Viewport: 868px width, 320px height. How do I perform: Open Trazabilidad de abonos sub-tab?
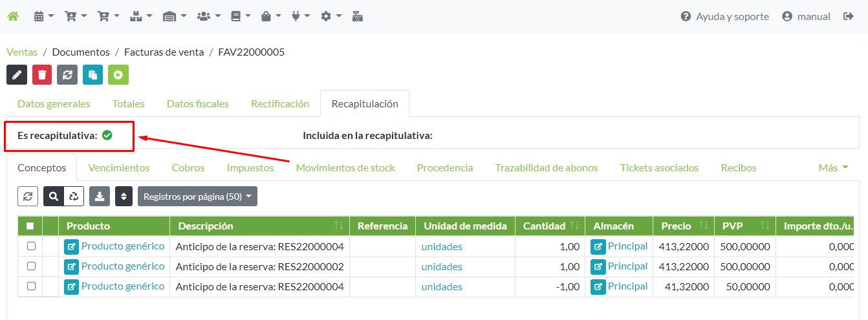tap(547, 167)
